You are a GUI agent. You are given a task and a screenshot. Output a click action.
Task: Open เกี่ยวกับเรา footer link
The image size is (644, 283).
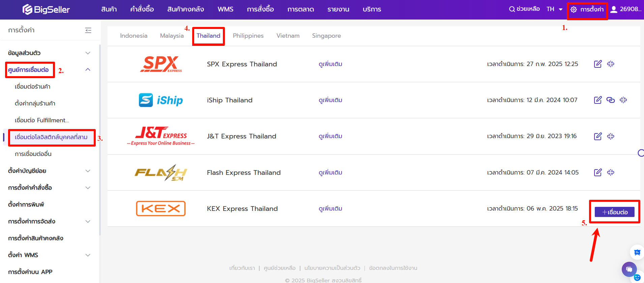(242, 268)
